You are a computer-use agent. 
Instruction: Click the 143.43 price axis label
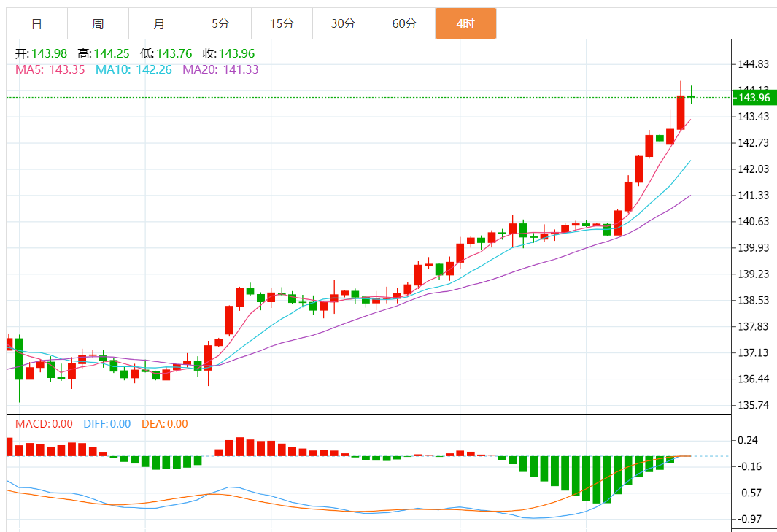click(753, 117)
